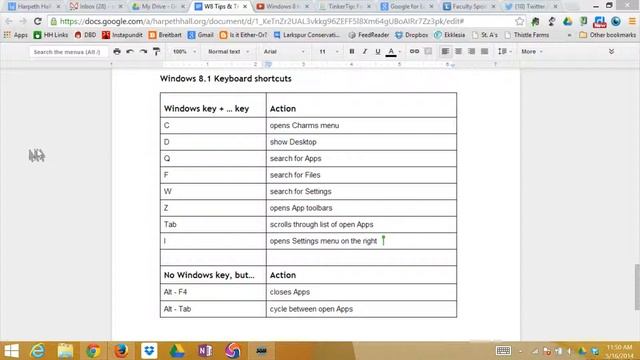Center-align the text
This screenshot has height=360, width=640.
458,51
